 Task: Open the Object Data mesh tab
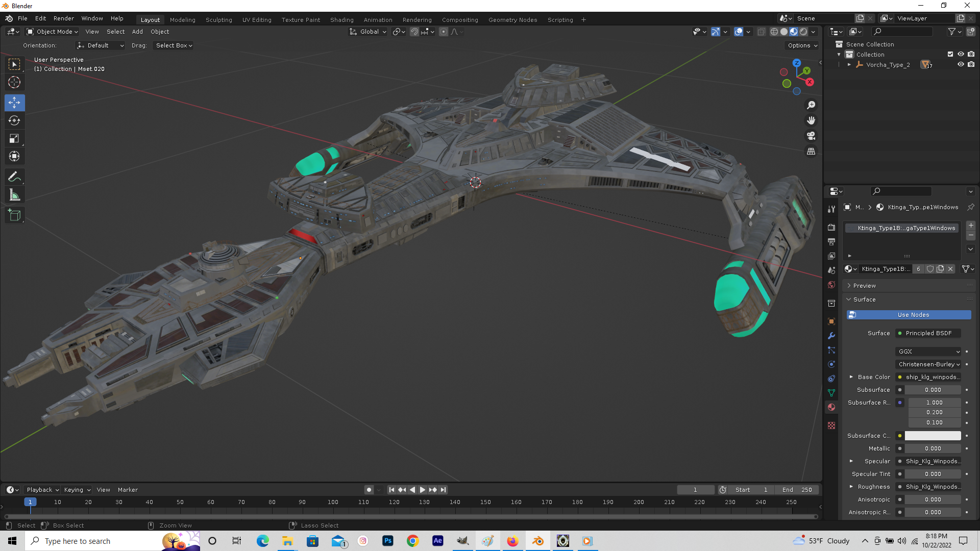[831, 393]
